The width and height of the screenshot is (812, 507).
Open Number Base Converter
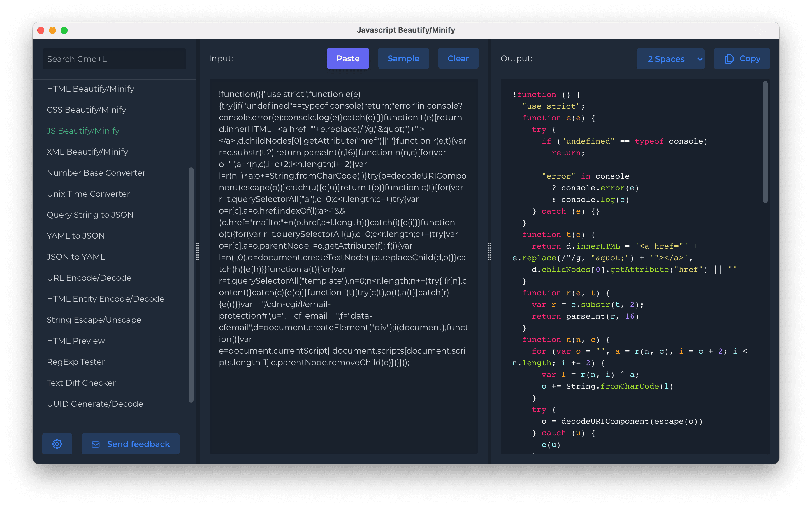[x=96, y=173]
